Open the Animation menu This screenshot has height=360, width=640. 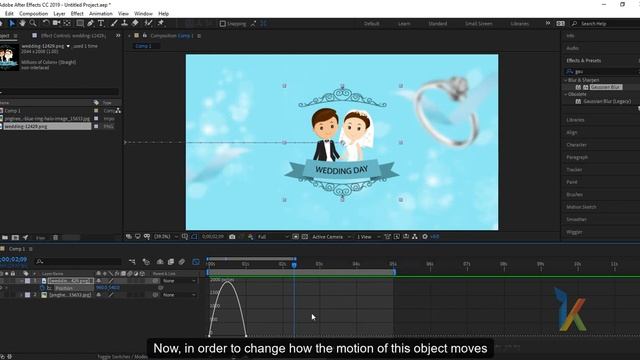coord(101,13)
